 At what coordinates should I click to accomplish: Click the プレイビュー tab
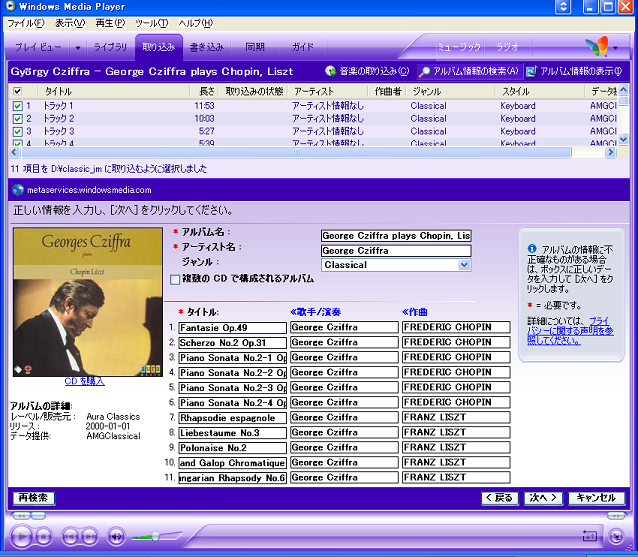(38, 47)
